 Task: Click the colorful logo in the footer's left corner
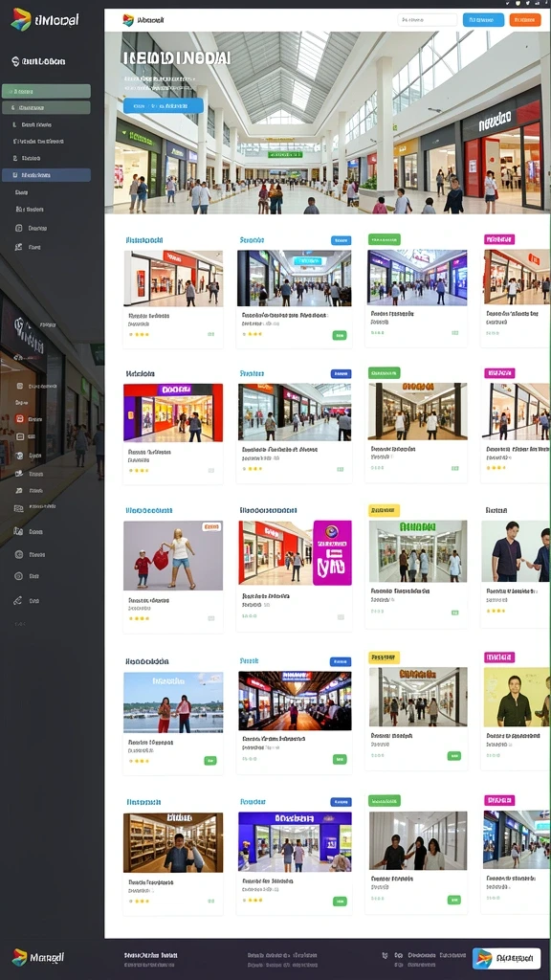point(19,957)
